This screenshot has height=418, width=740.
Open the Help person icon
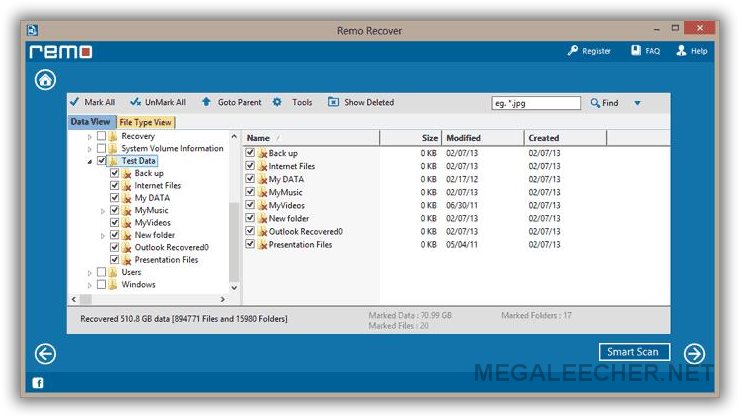click(681, 50)
